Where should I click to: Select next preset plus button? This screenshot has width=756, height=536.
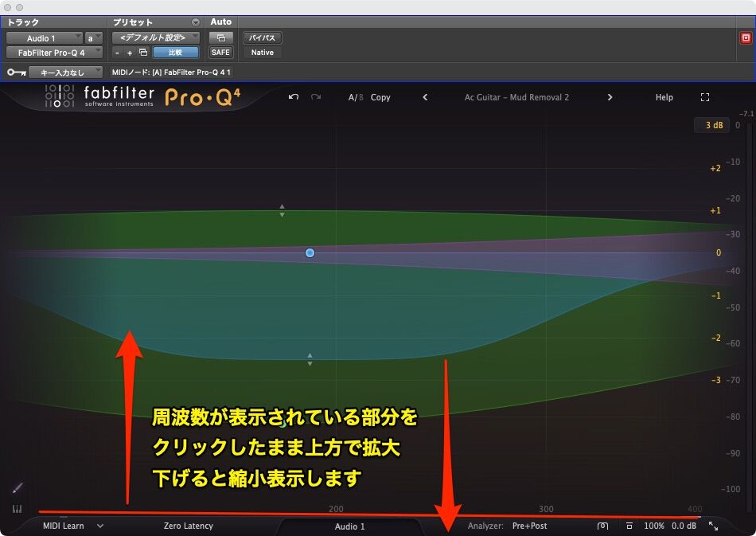click(129, 53)
